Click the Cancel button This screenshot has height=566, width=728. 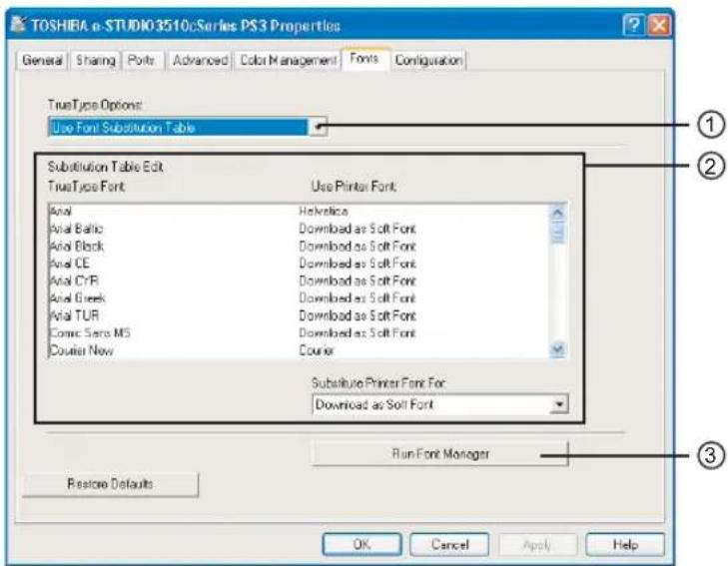point(449,544)
